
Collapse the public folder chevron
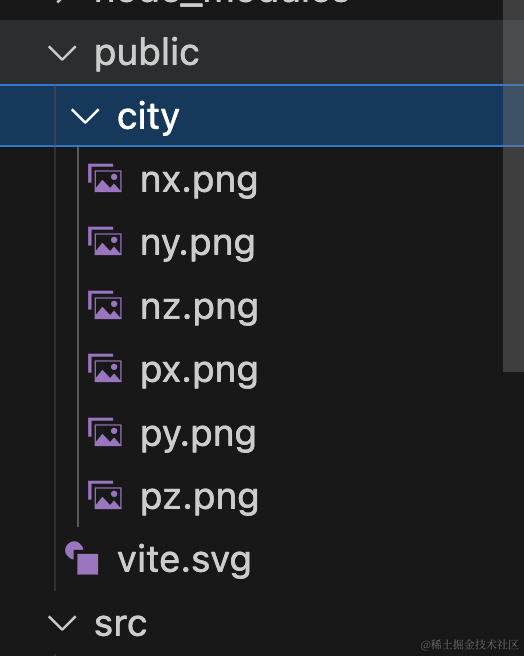coord(62,54)
